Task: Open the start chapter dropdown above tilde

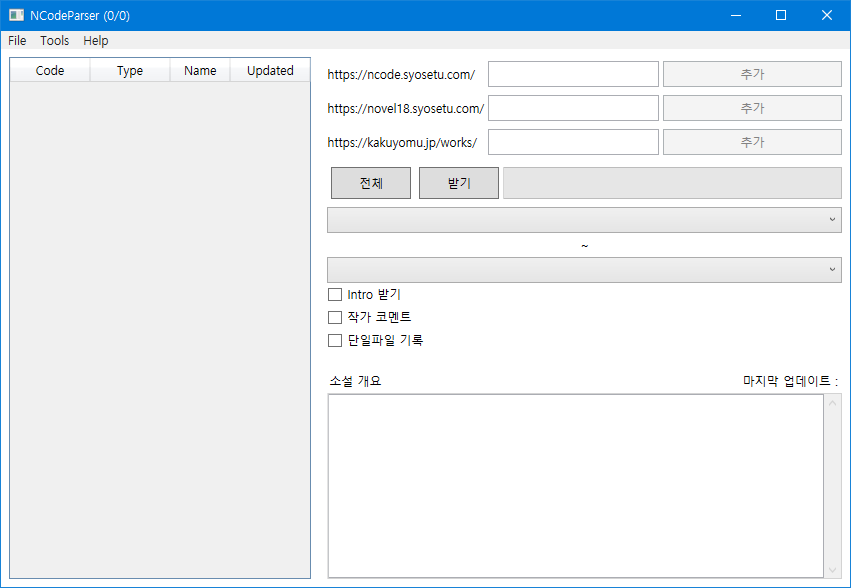Action: click(x=584, y=220)
